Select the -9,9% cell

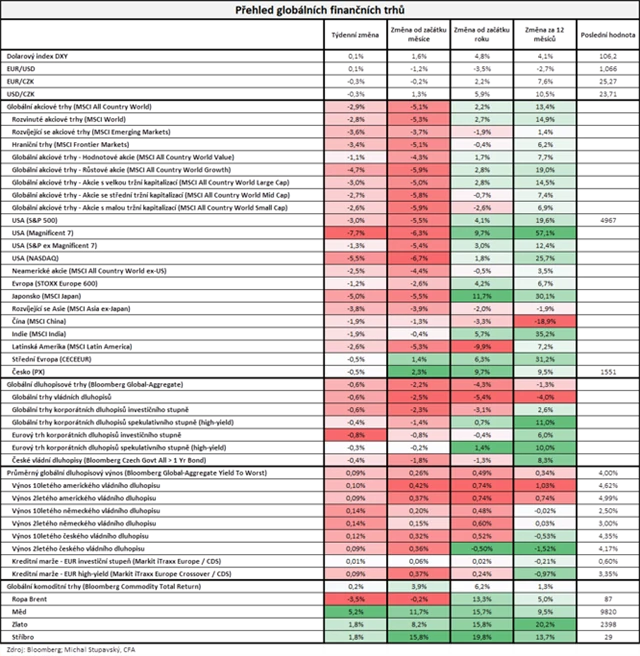pyautogui.click(x=481, y=346)
